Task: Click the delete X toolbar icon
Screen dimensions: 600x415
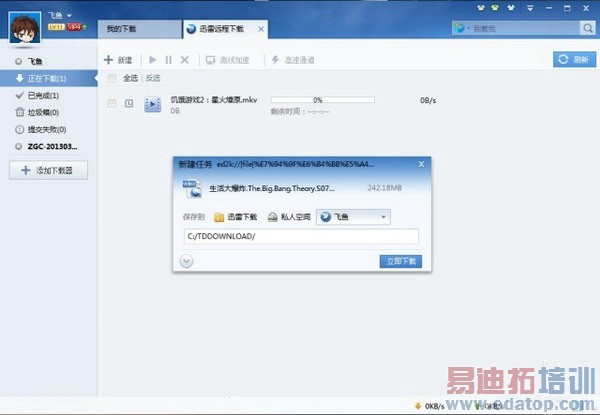Action: tap(185, 60)
